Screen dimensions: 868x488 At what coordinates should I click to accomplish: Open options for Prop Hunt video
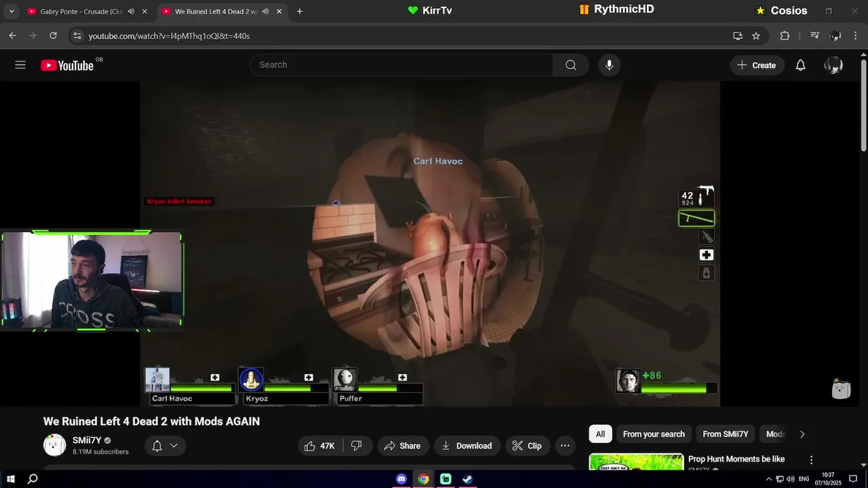pos(811,460)
